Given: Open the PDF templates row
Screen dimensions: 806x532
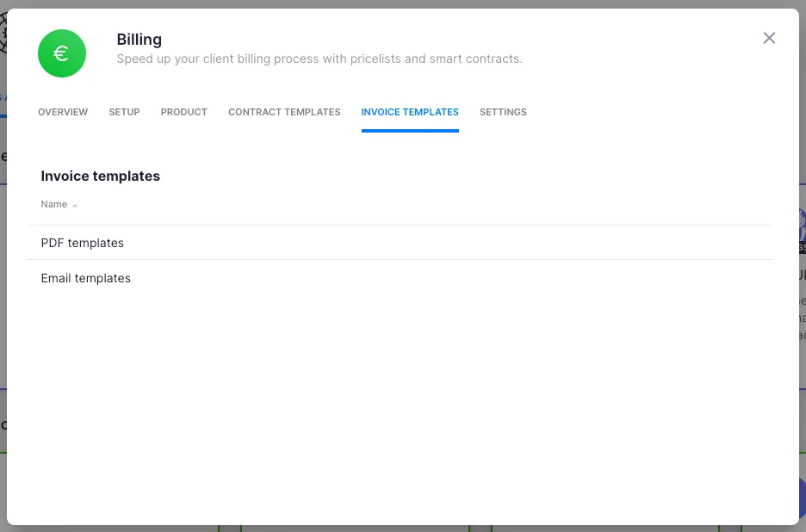Looking at the screenshot, I should tap(83, 243).
